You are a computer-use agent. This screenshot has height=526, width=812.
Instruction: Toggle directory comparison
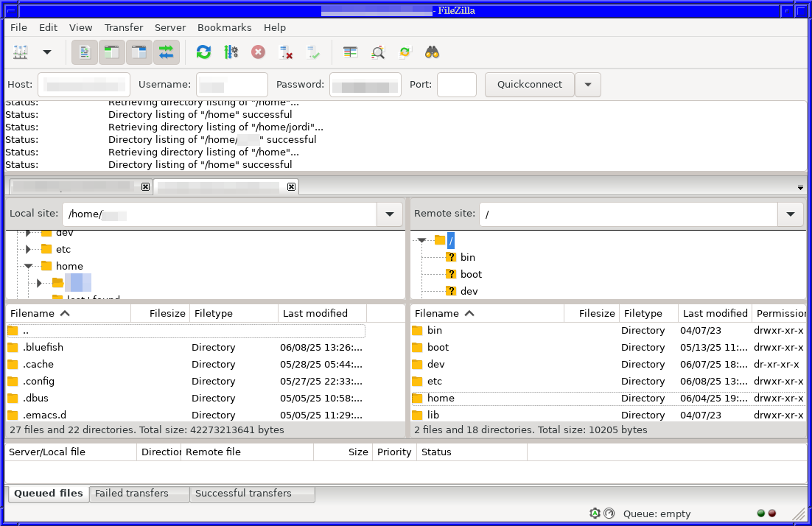pos(378,52)
